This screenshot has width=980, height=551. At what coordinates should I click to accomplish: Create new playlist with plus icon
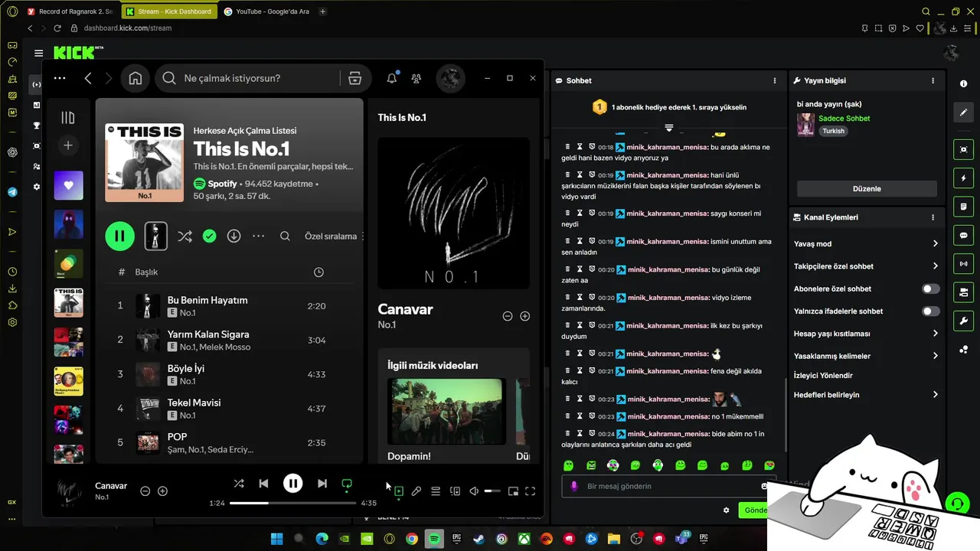click(x=68, y=145)
